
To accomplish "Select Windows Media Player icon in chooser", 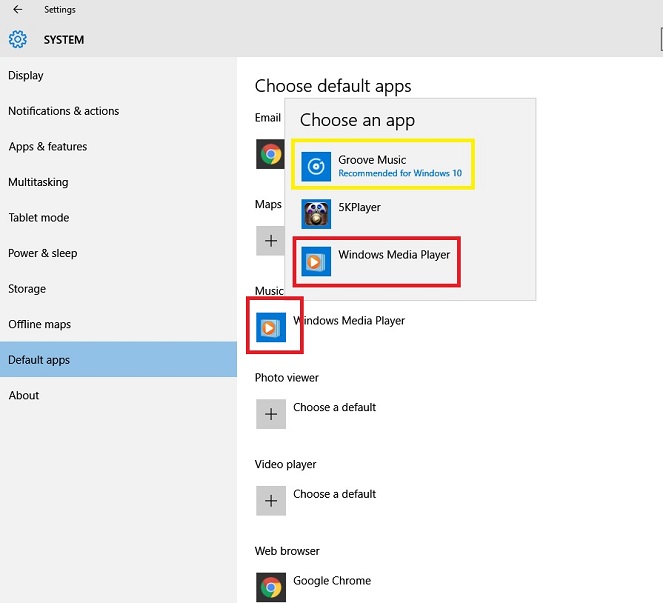I will [316, 261].
